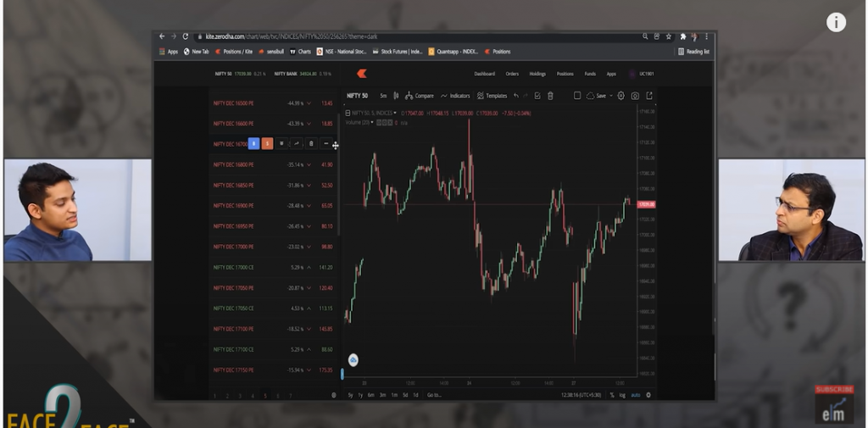Collapse legend using icon beside NIFTY 50, 5, INDICES
The image size is (868, 428).
[348, 113]
